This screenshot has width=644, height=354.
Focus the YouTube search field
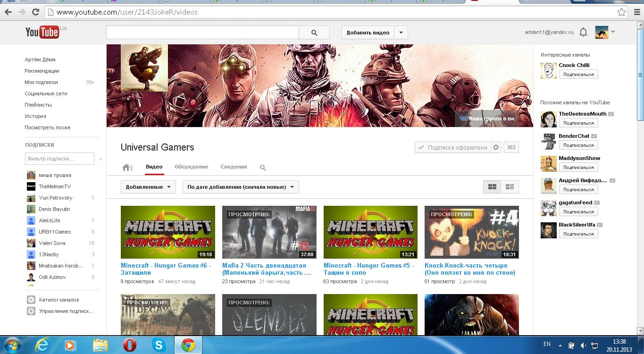click(202, 33)
